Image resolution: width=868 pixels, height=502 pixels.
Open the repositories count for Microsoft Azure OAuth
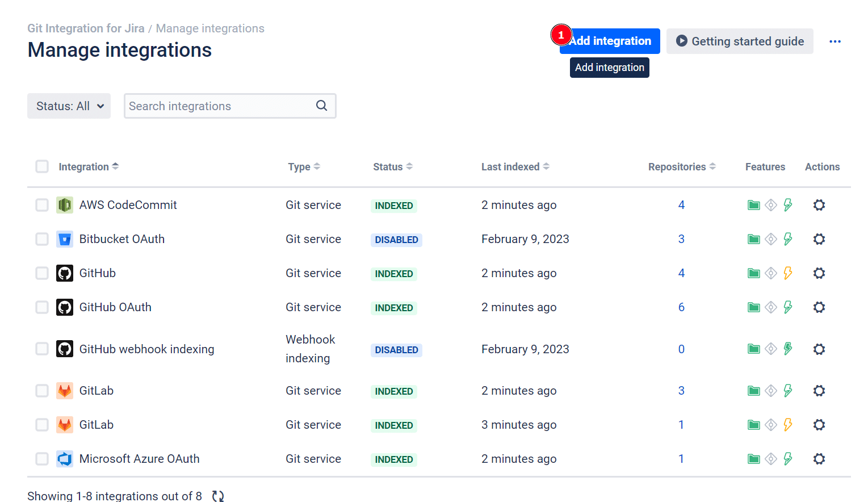(x=681, y=459)
